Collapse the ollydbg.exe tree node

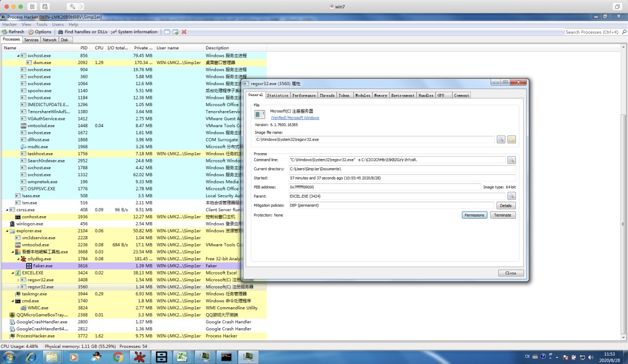pyautogui.click(x=19, y=259)
